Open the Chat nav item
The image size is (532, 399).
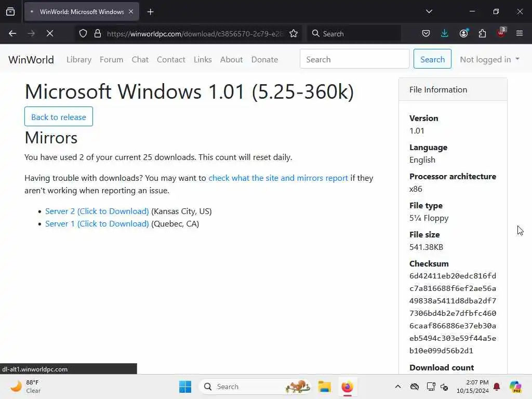[x=140, y=59]
